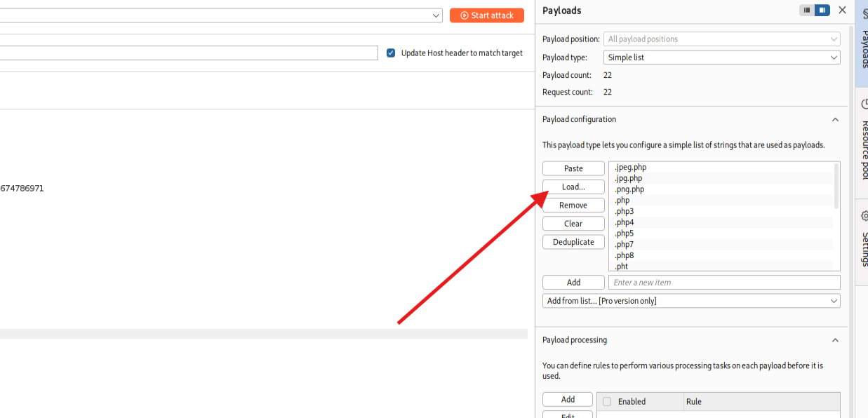Screen dimensions: 868x418
Task: Collapse the Payload processing section
Action: pos(835,340)
